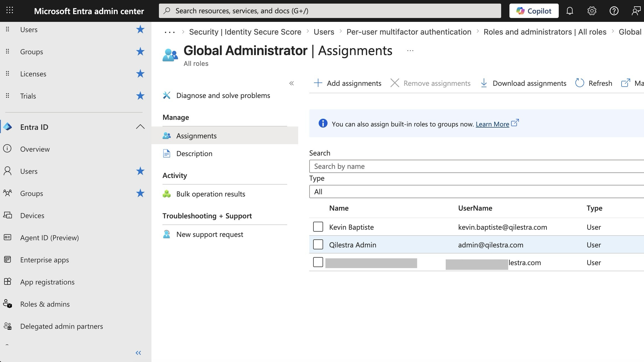
Task: Open the more options ellipsis by page title
Action: click(410, 51)
